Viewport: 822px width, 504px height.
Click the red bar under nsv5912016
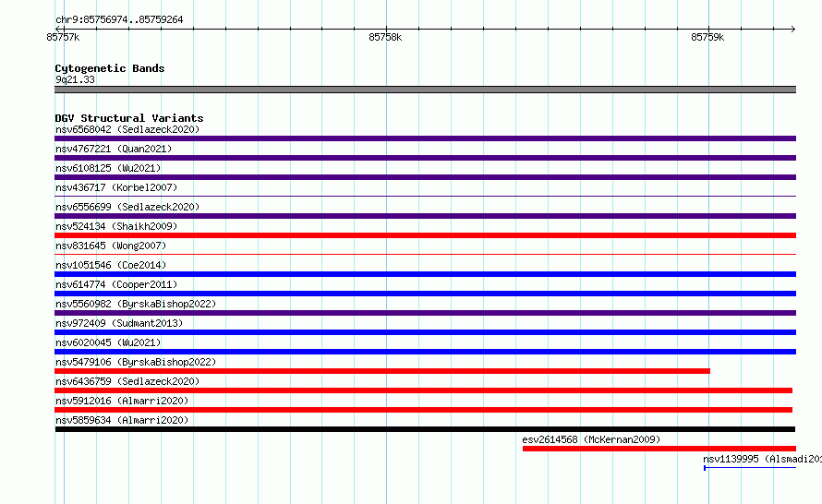pos(424,410)
